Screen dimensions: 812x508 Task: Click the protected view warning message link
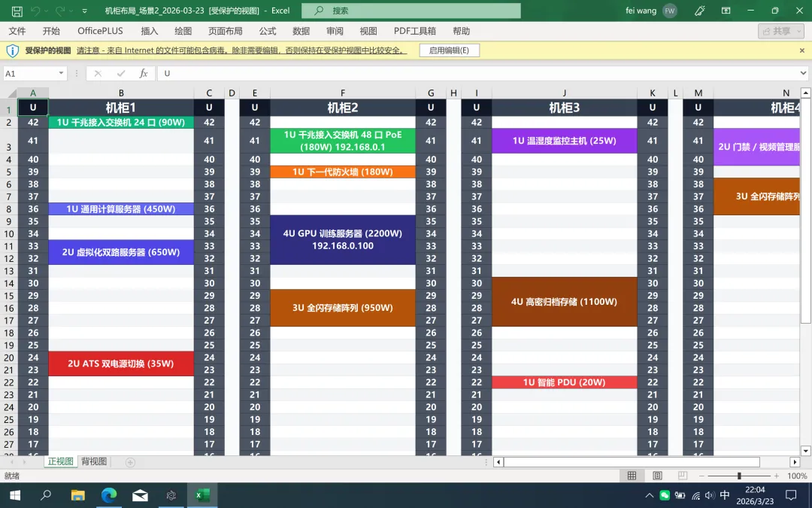click(241, 50)
